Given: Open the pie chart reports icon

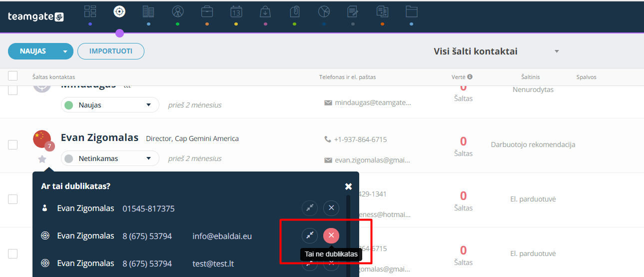Looking at the screenshot, I should pos(324,11).
